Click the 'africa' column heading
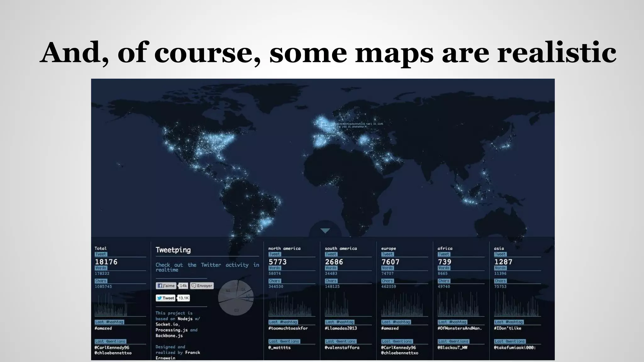 click(445, 248)
